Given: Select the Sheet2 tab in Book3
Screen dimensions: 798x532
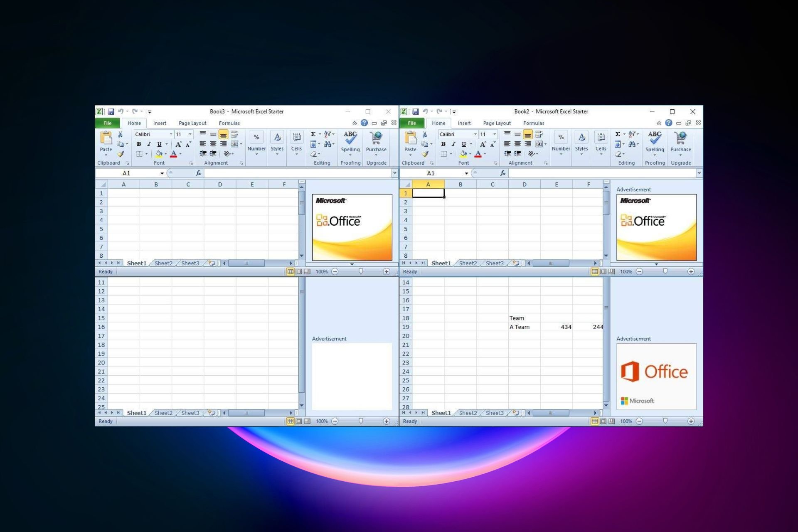Looking at the screenshot, I should coord(163,263).
